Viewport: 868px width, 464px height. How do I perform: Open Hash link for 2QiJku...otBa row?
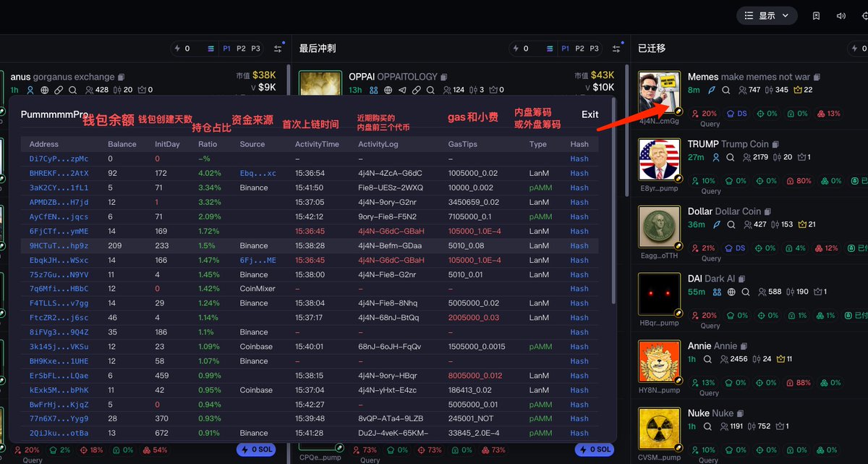(x=579, y=434)
